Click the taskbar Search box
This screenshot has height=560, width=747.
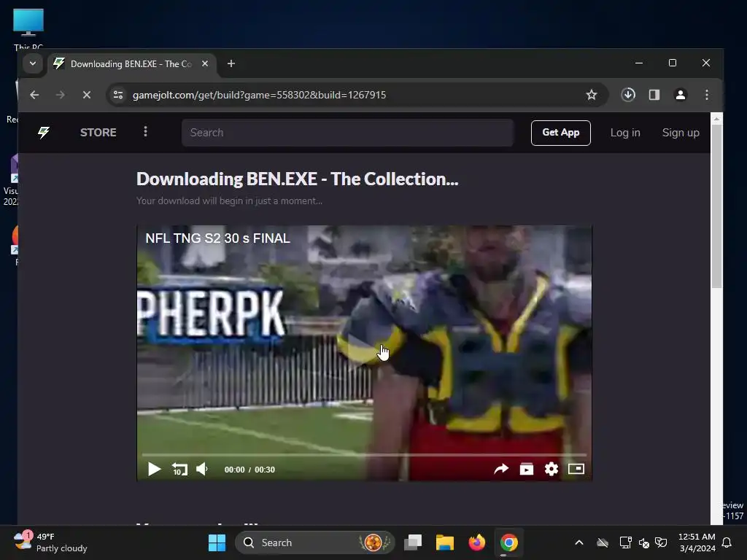pyautogui.click(x=315, y=542)
